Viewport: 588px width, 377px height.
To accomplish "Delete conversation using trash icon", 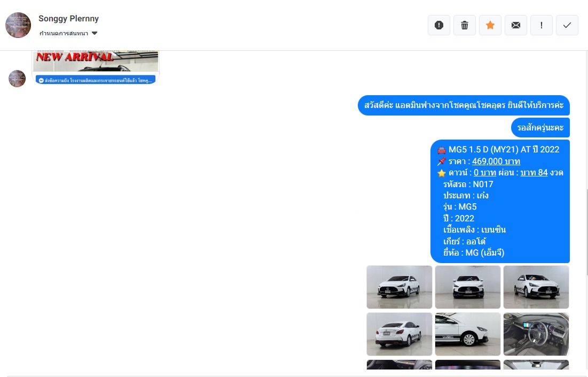I will point(464,25).
